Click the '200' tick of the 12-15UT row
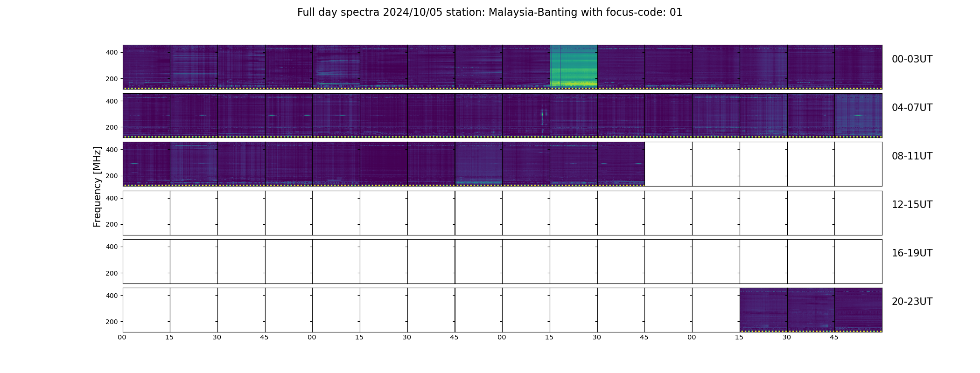This screenshot has height=373, width=980. pos(112,224)
